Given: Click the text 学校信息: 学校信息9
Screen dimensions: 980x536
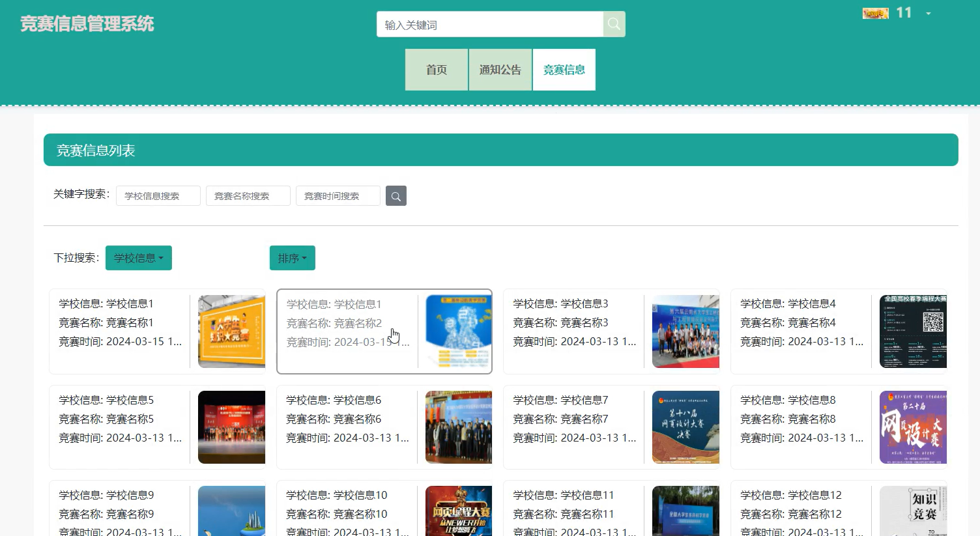Looking at the screenshot, I should point(106,495).
